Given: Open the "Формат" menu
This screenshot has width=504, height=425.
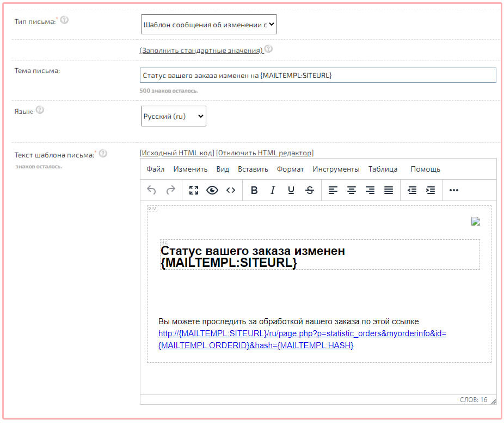Looking at the screenshot, I should pos(290,169).
